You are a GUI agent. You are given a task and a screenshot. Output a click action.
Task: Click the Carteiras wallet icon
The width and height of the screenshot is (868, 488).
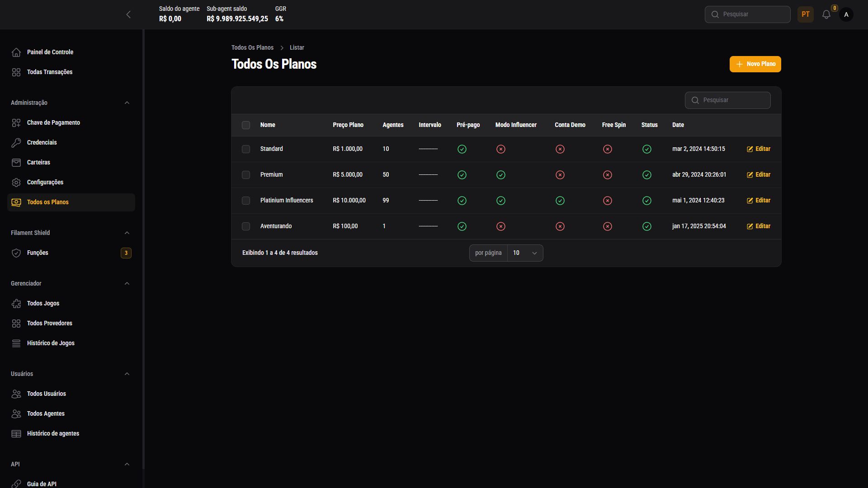[16, 163]
